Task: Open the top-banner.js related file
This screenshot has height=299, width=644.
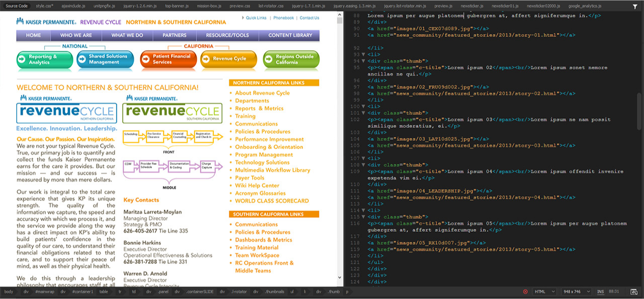Action: tap(176, 6)
